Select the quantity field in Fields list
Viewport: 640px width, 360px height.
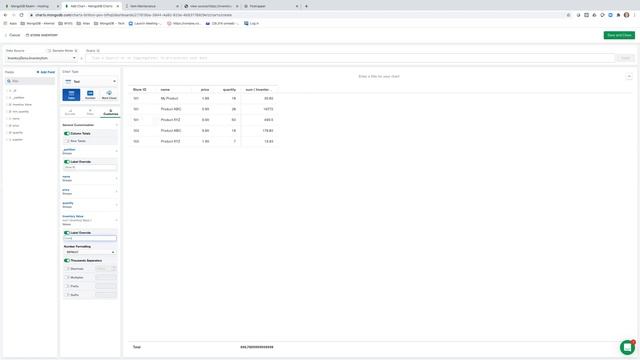[x=17, y=132]
